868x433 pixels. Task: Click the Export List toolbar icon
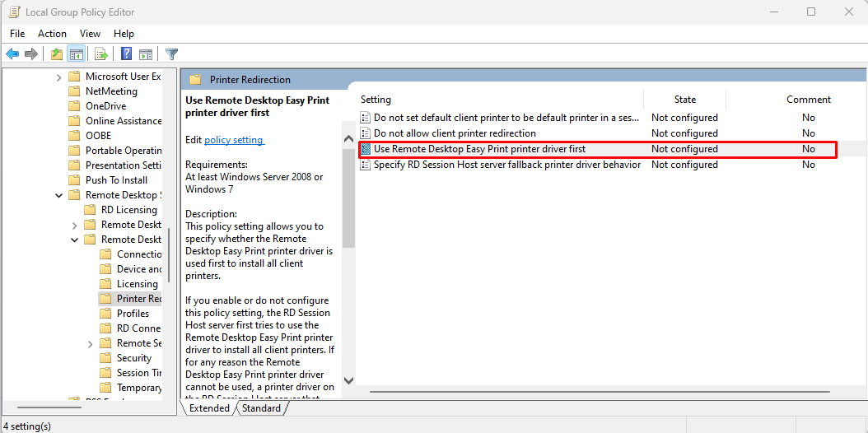100,54
